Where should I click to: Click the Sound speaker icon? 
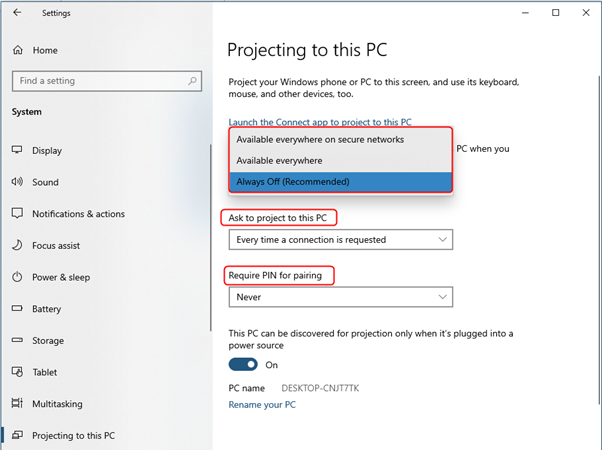pyautogui.click(x=17, y=183)
